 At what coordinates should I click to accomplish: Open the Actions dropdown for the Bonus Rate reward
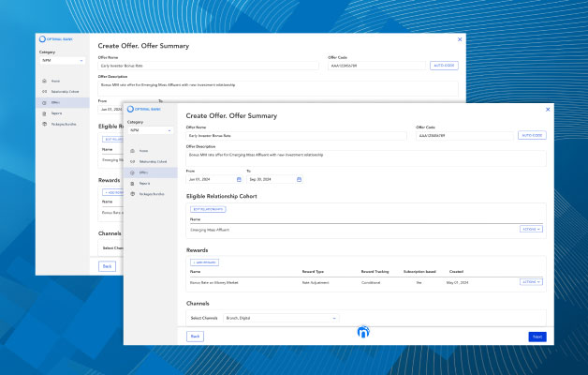pos(531,281)
